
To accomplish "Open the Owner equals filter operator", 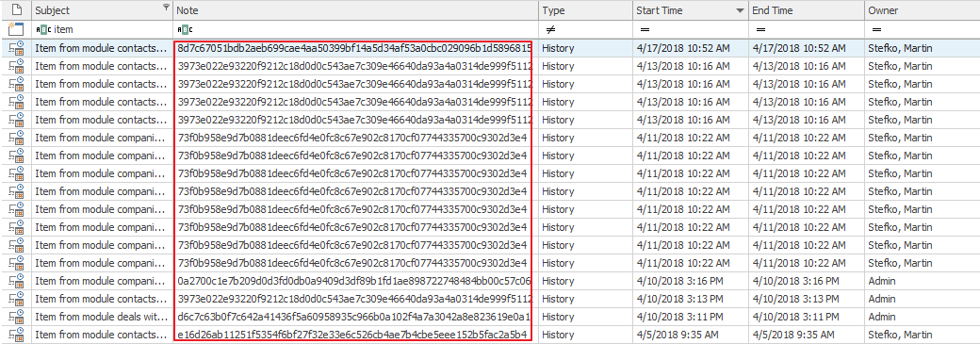I will 877,29.
